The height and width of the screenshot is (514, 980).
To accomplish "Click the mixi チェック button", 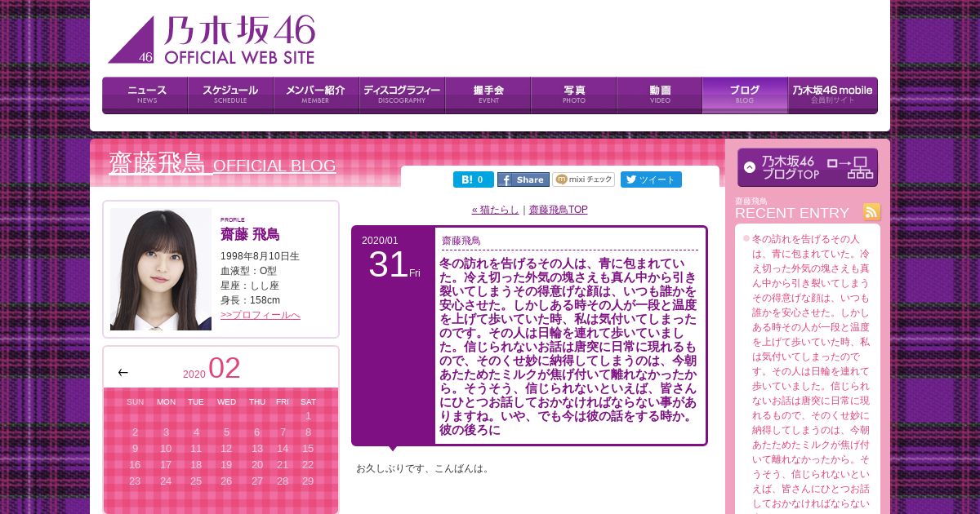I will [584, 179].
